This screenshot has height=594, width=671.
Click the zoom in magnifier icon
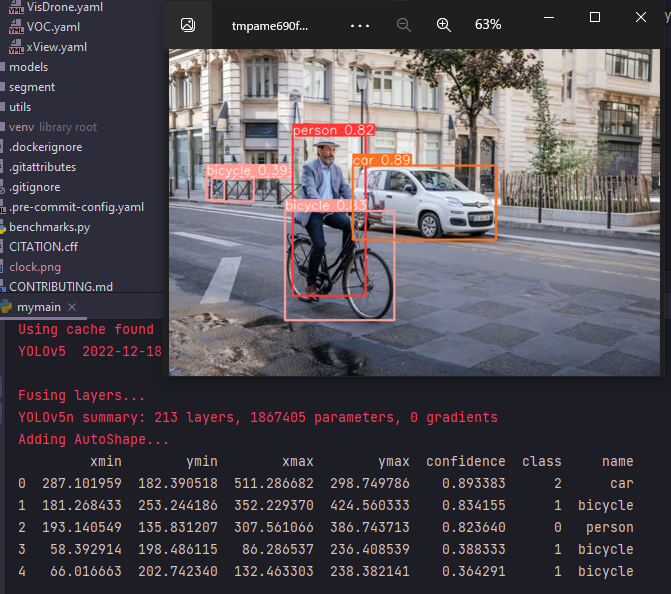443,25
